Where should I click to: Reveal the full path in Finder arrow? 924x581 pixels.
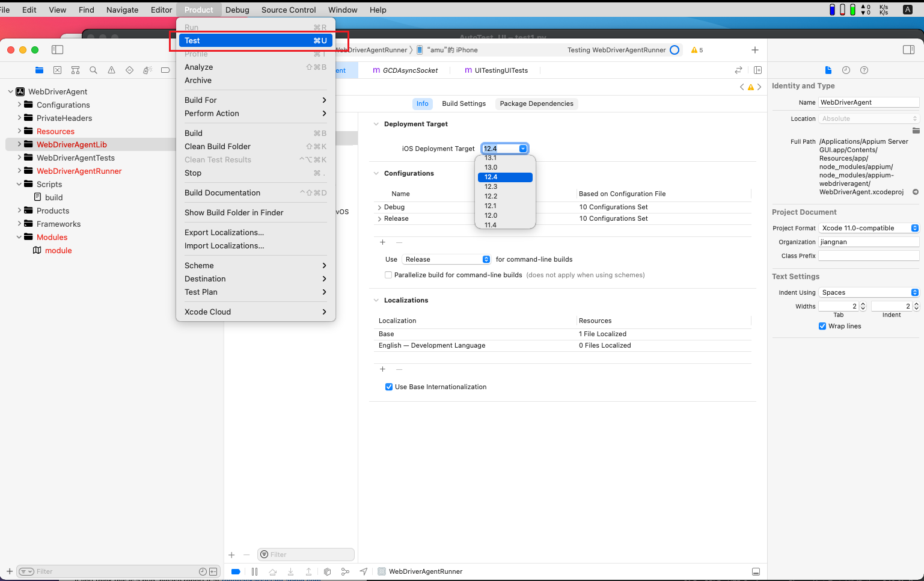(x=916, y=192)
